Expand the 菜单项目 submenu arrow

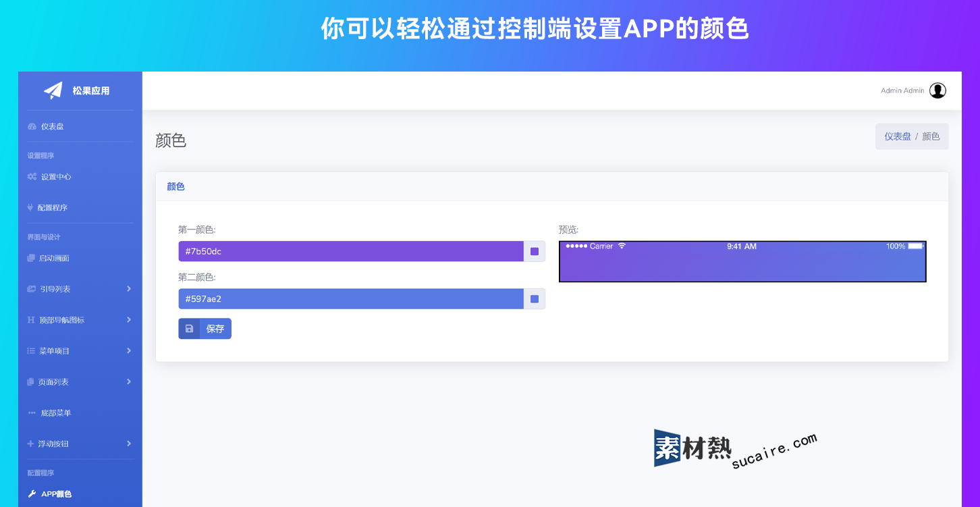coord(129,351)
